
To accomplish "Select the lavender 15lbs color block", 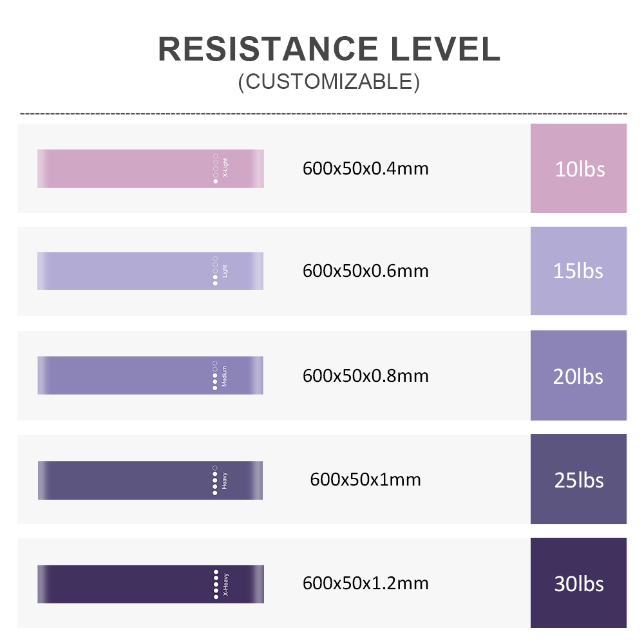I will click(x=578, y=270).
